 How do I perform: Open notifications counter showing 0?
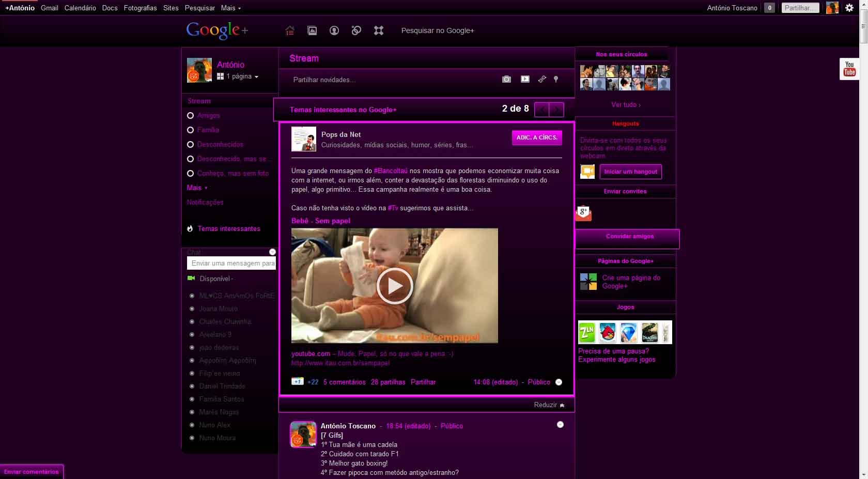tap(770, 8)
